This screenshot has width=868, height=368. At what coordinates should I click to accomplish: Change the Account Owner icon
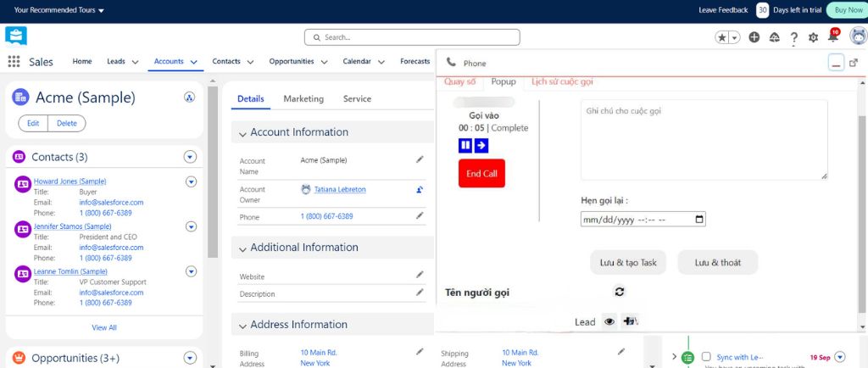[x=420, y=190]
